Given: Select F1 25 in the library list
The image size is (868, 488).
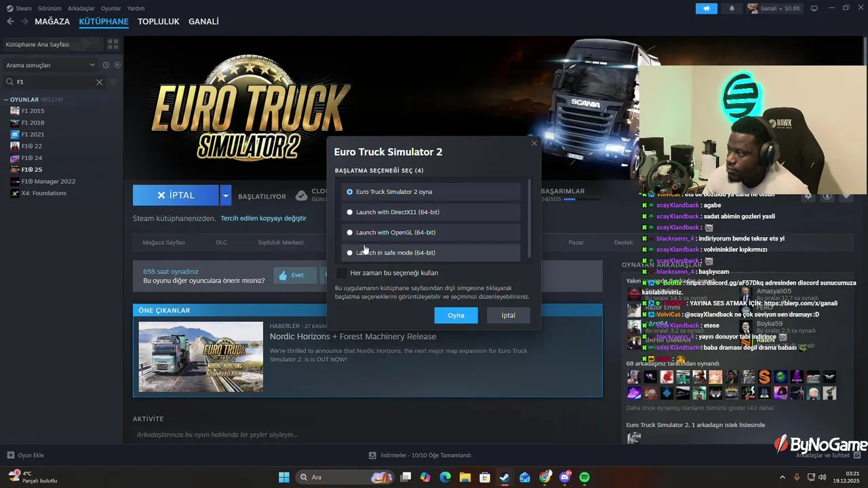Looking at the screenshot, I should (x=31, y=169).
